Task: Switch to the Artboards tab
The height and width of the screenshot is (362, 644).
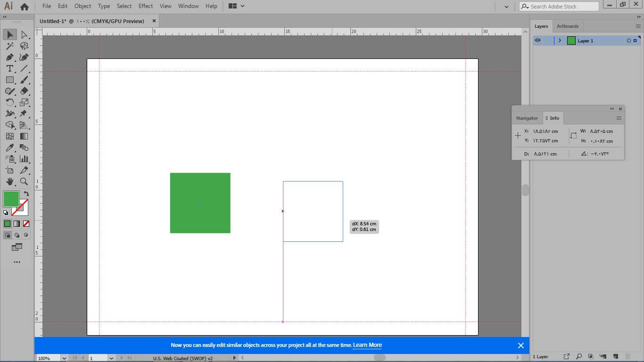Action: 567,26
